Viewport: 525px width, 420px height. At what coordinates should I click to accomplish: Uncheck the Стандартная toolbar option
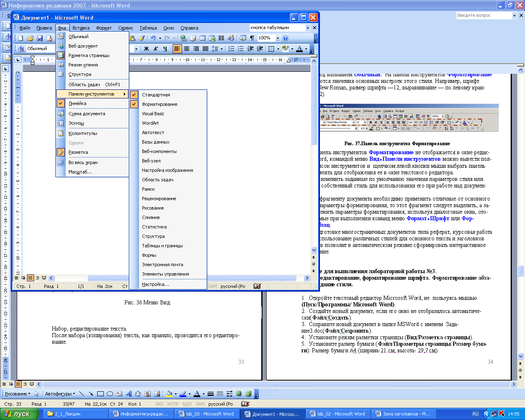(168, 95)
